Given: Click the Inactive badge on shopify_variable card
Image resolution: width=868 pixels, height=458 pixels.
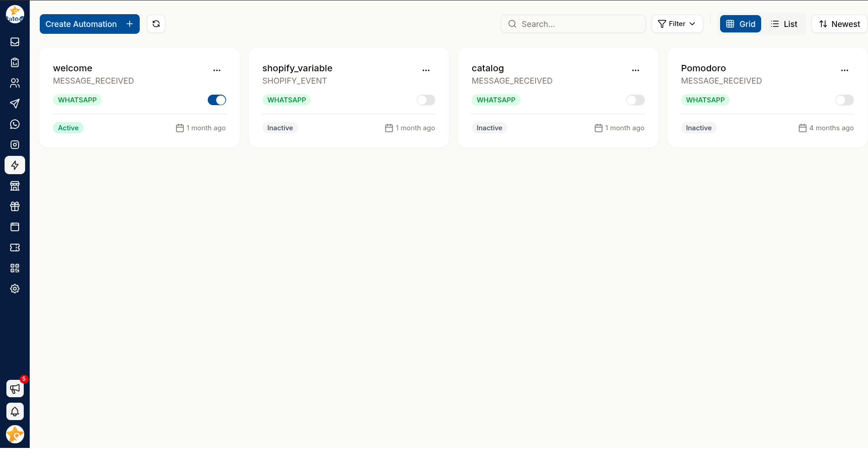Looking at the screenshot, I should pyautogui.click(x=280, y=128).
